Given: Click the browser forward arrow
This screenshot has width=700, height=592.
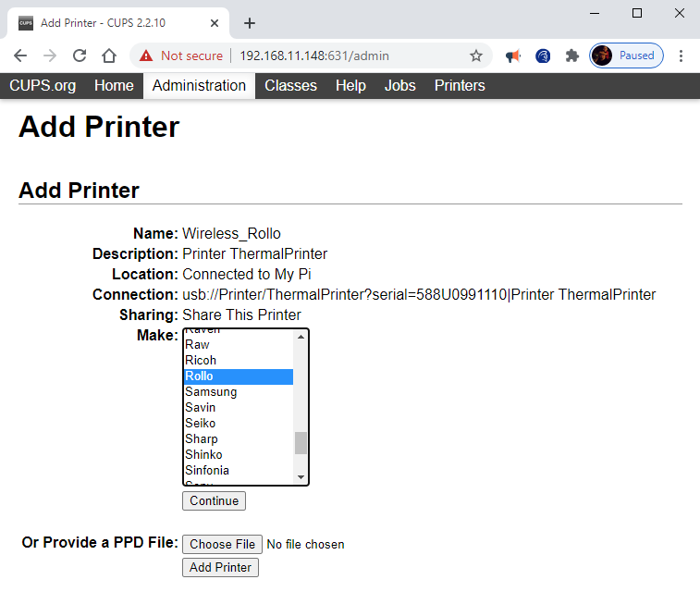Looking at the screenshot, I should click(x=50, y=55).
